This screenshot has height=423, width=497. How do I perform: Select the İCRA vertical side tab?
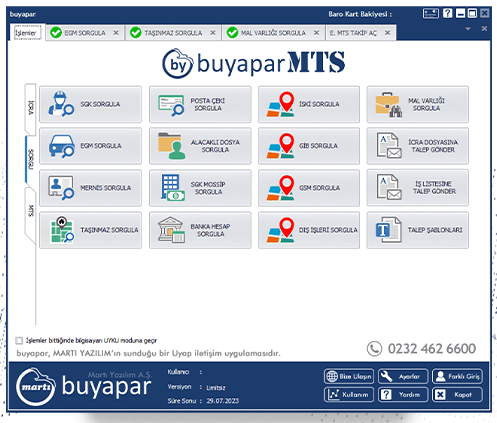[30, 108]
